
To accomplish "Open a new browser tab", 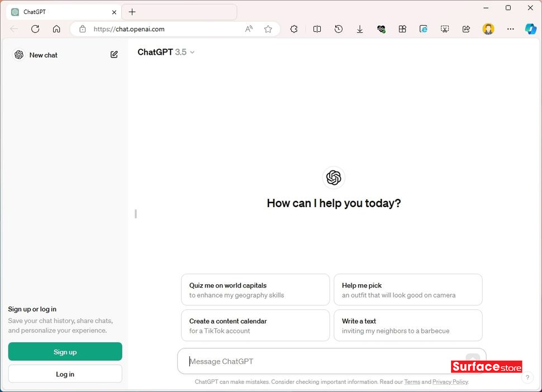I will [x=131, y=11].
